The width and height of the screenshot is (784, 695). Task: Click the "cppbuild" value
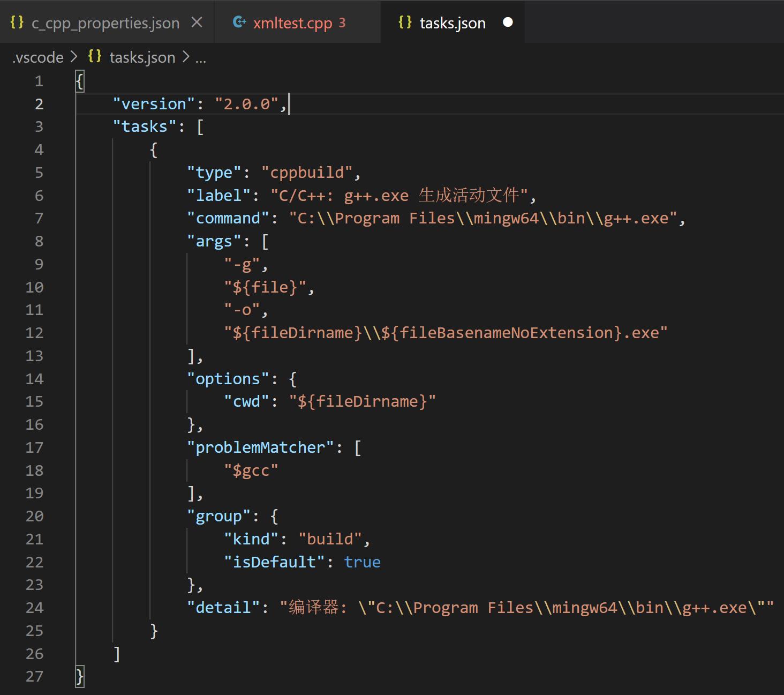[x=307, y=173]
